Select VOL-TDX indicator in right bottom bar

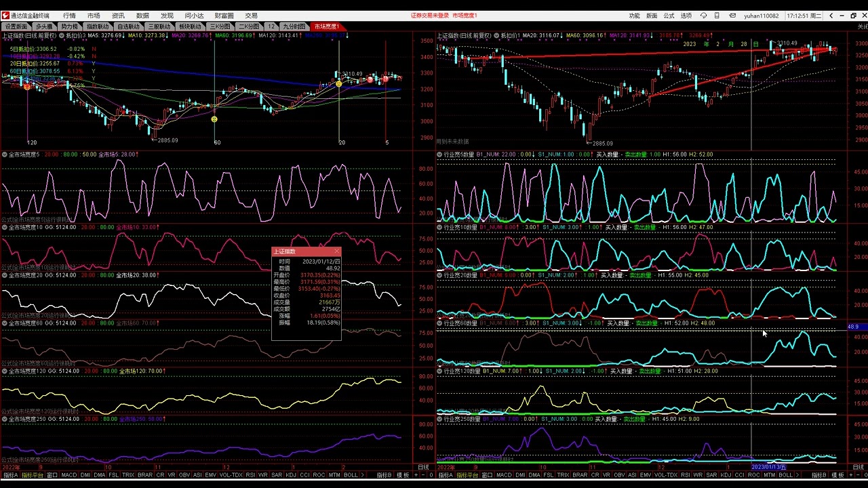coord(665,475)
